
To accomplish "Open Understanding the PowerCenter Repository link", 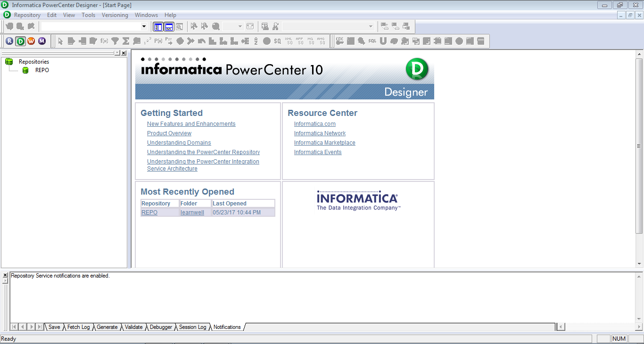I will tap(204, 152).
